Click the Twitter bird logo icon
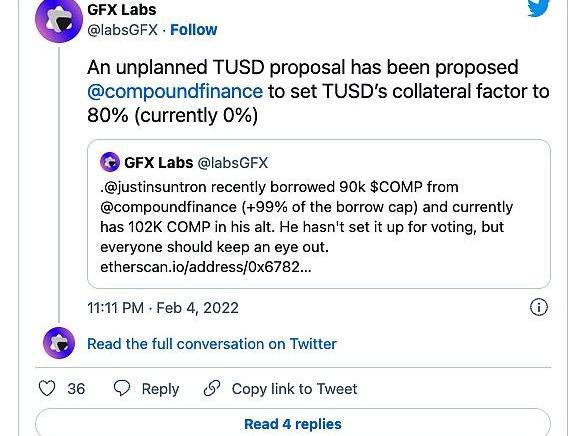The width and height of the screenshot is (579, 436). coord(539,8)
